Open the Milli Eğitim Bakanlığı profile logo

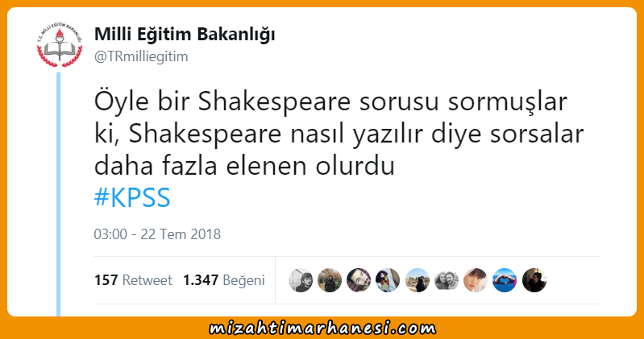tap(60, 45)
